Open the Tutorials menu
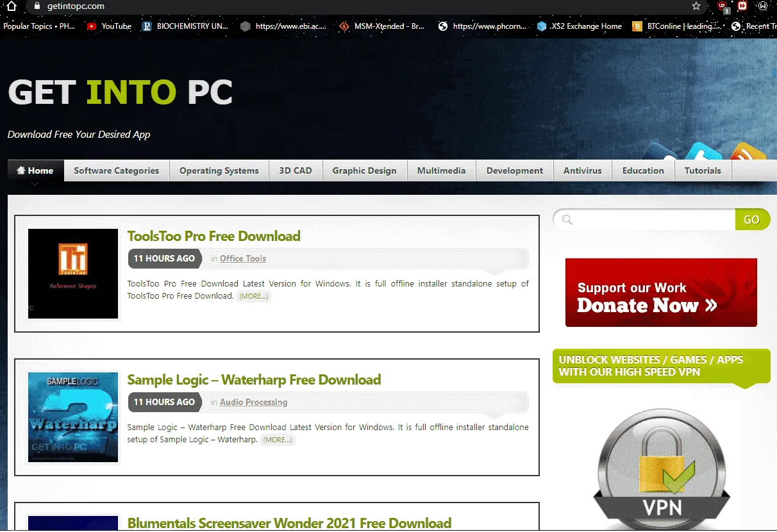The height and width of the screenshot is (532, 777). click(x=703, y=170)
